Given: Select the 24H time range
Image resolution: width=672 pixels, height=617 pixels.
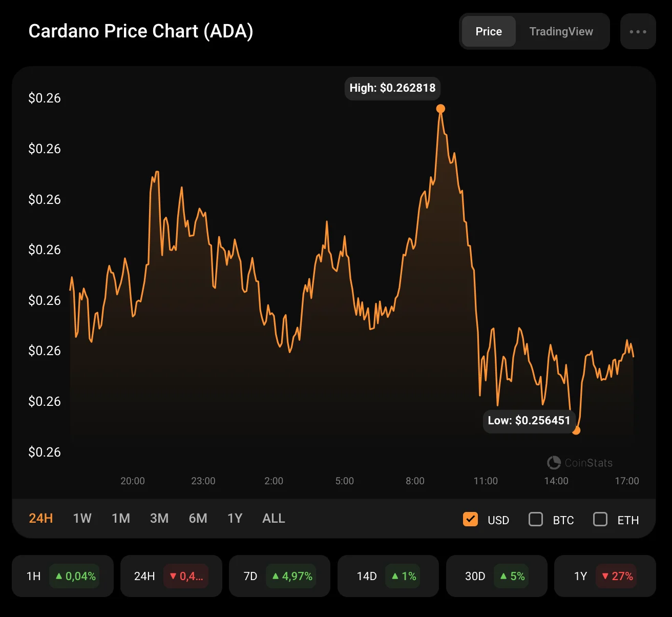Looking at the screenshot, I should pos(41,518).
